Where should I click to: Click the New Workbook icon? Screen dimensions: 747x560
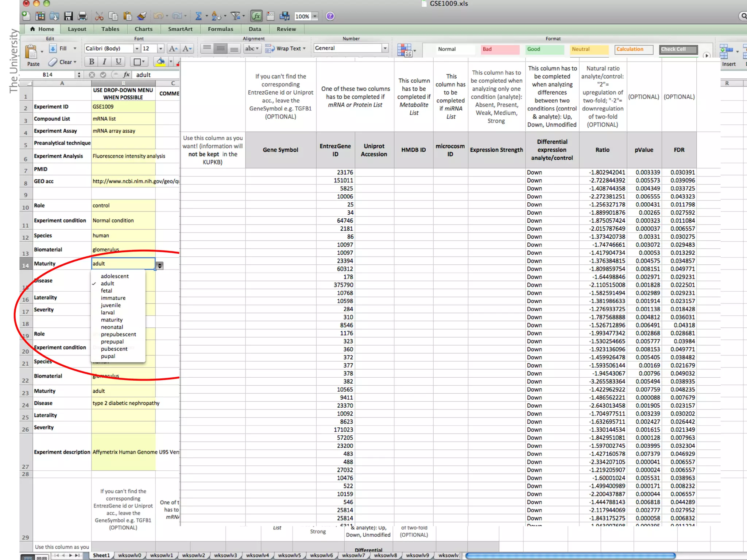point(26,16)
